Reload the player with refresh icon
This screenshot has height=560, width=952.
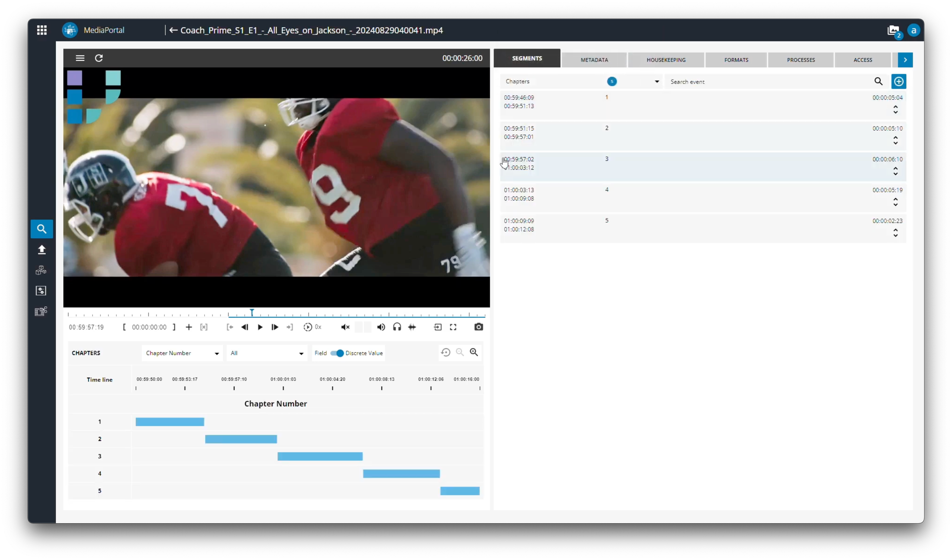(99, 58)
